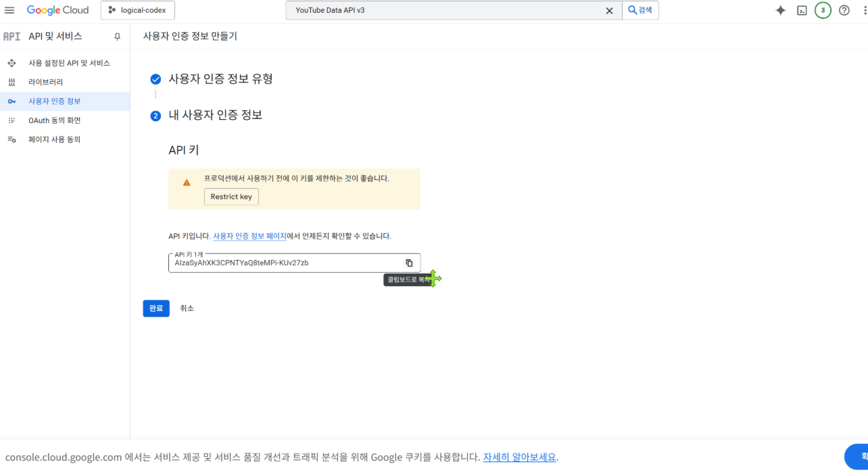
Task: Click the API 및 서비스 sidebar header
Action: 55,37
